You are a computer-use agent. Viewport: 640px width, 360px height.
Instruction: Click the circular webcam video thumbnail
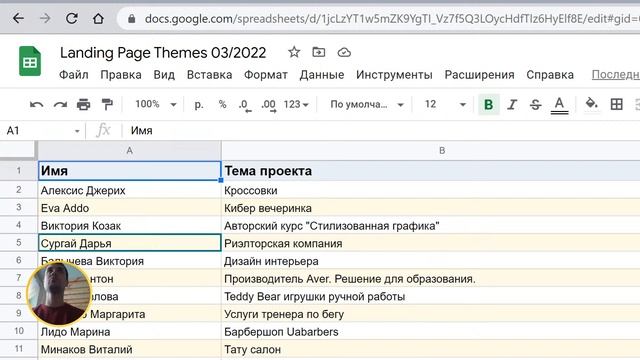[58, 293]
